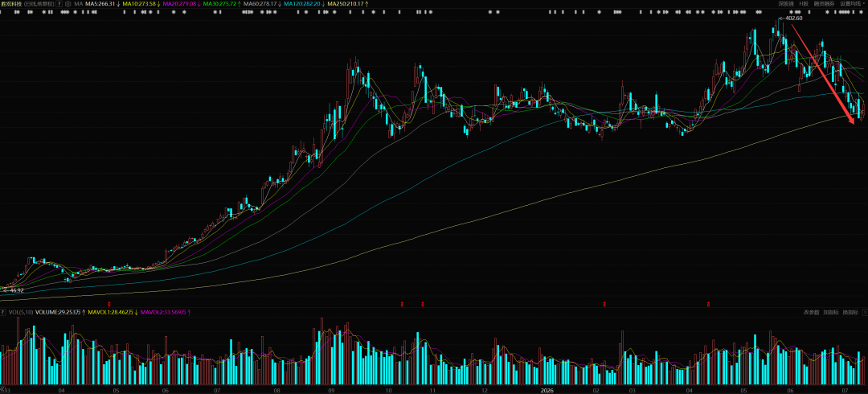Select the MA60:278.17 value
868x394 pixels.
point(260,3)
